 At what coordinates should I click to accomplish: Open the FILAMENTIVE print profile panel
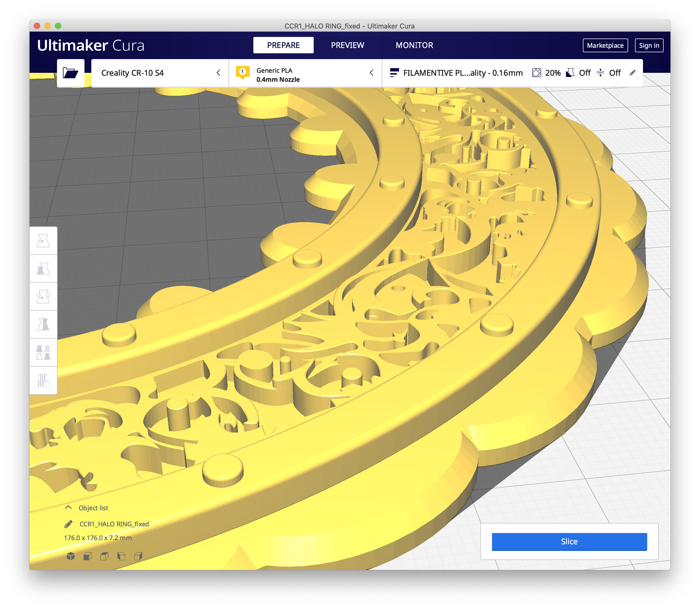tap(512, 73)
